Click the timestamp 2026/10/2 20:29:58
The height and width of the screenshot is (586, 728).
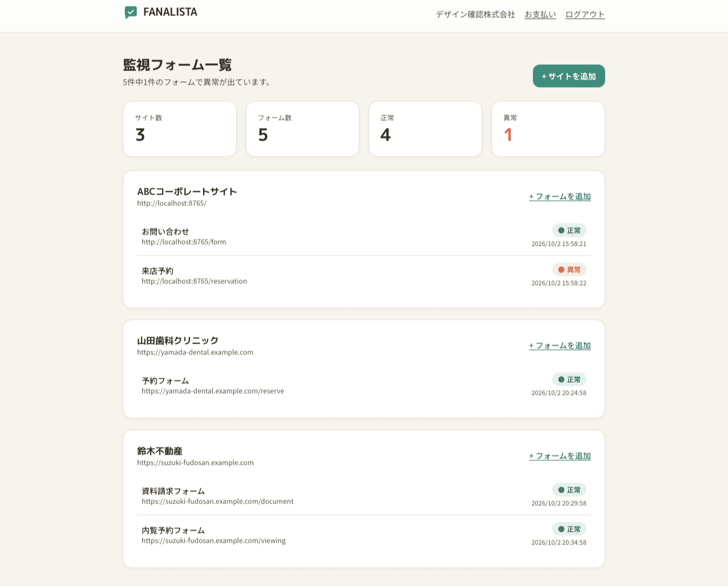coord(559,503)
